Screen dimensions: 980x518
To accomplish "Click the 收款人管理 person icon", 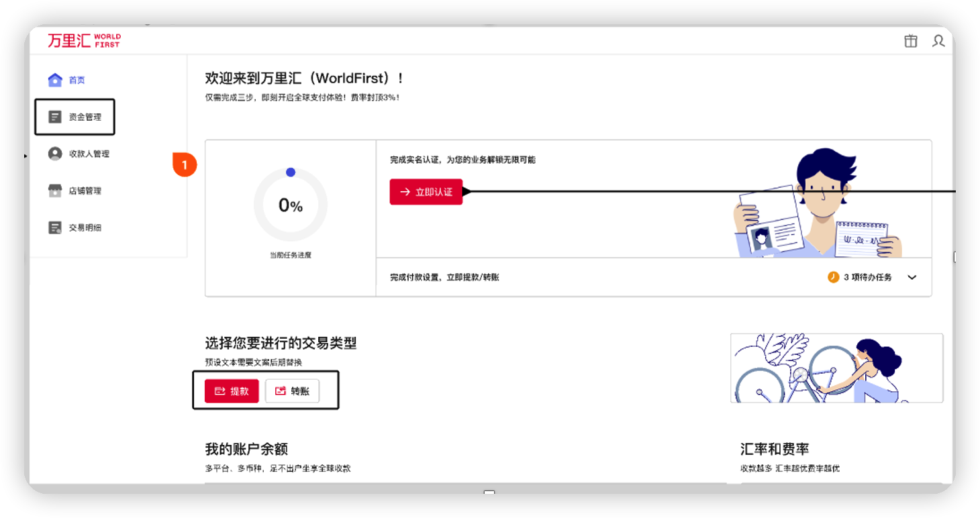I will [x=55, y=154].
